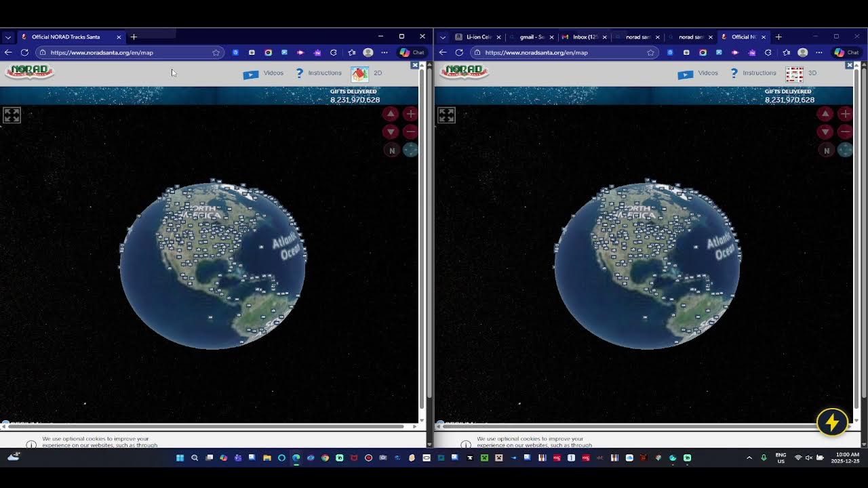
Task: Open Copilot Chat in left browser
Action: coord(412,52)
